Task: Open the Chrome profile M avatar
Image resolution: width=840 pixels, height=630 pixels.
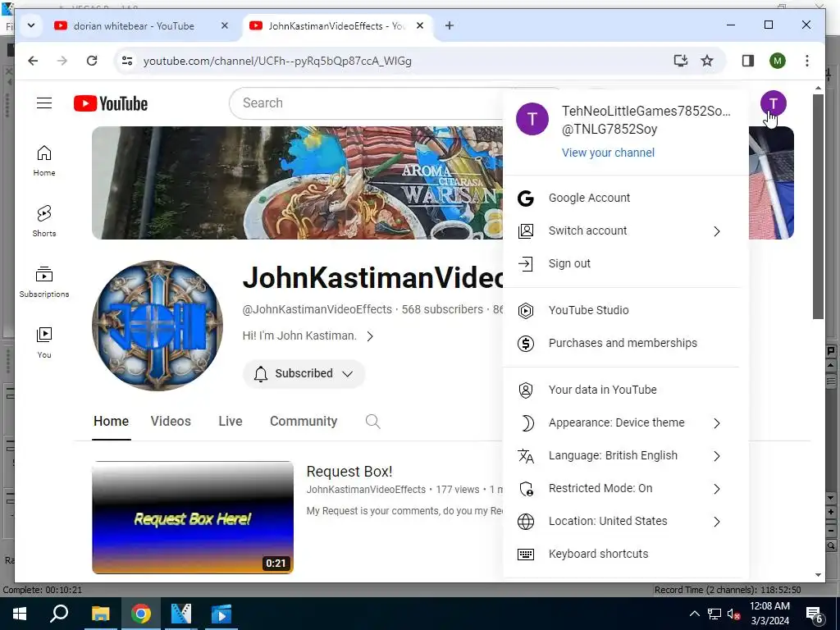Action: 778,61
